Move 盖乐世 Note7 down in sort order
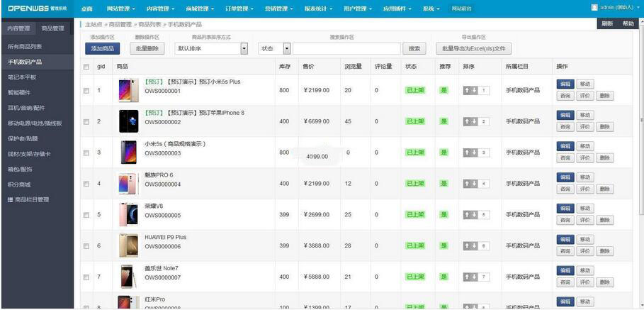Screen dimensions: 644x310 coord(474,277)
